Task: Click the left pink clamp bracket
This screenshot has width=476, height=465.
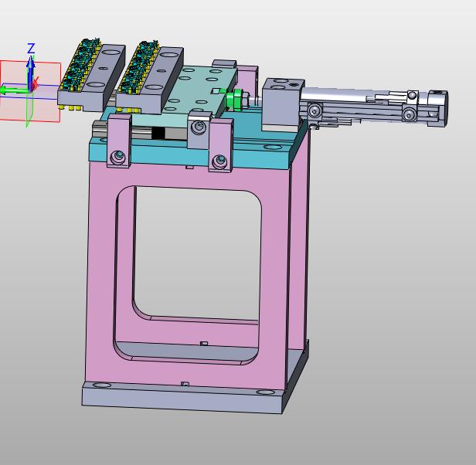Action: click(119, 141)
